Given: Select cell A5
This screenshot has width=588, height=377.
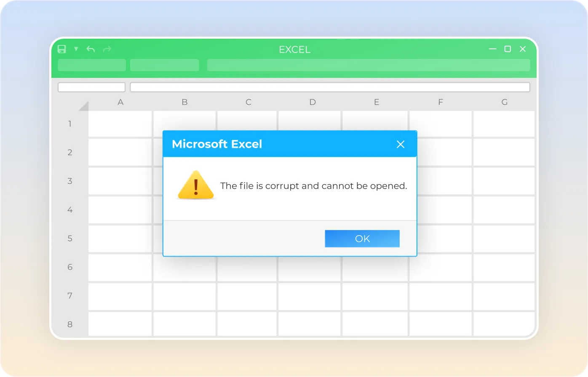Looking at the screenshot, I should click(x=120, y=239).
